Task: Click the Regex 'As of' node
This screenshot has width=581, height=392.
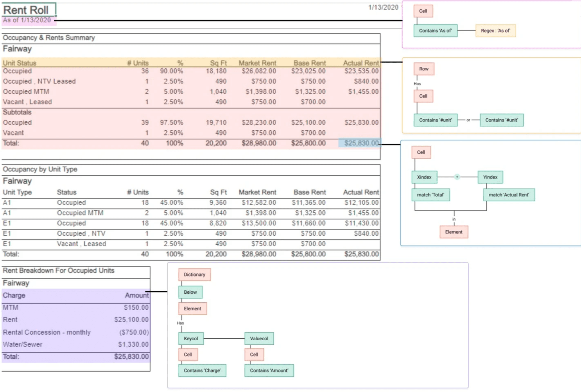Action: pyautogui.click(x=495, y=30)
